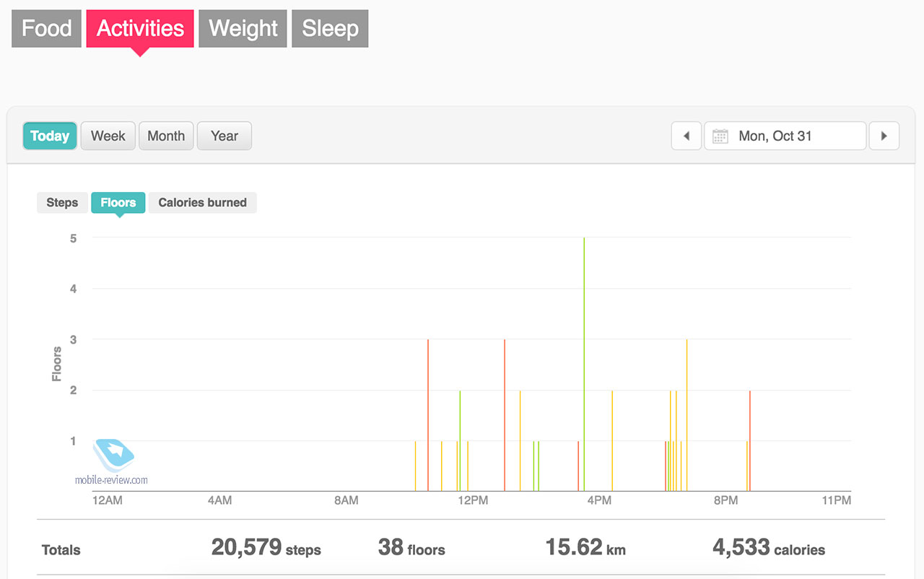The height and width of the screenshot is (579, 924).
Task: Show the Steps chart
Action: click(62, 203)
